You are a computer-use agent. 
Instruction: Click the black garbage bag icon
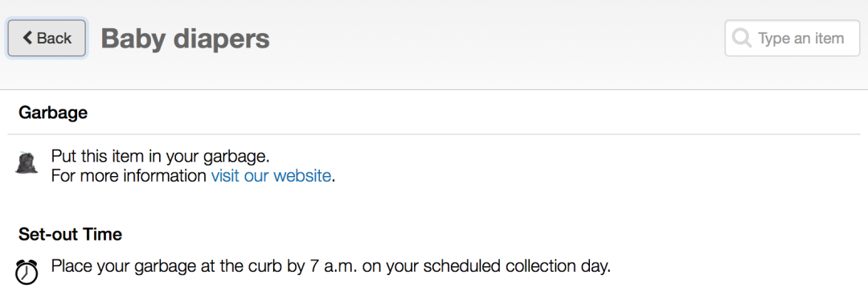pos(26,162)
